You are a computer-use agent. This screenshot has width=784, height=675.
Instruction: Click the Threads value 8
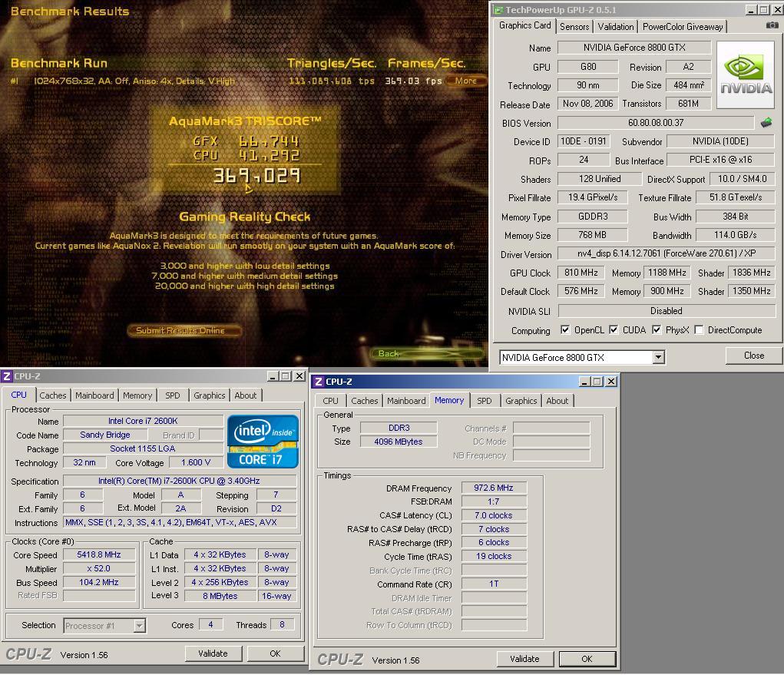pyautogui.click(x=282, y=624)
